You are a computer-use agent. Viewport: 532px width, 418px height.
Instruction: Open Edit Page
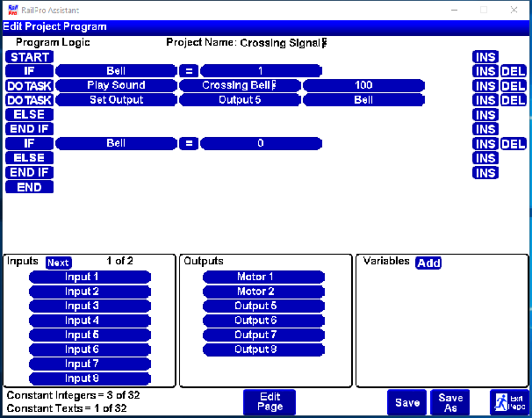pos(270,402)
